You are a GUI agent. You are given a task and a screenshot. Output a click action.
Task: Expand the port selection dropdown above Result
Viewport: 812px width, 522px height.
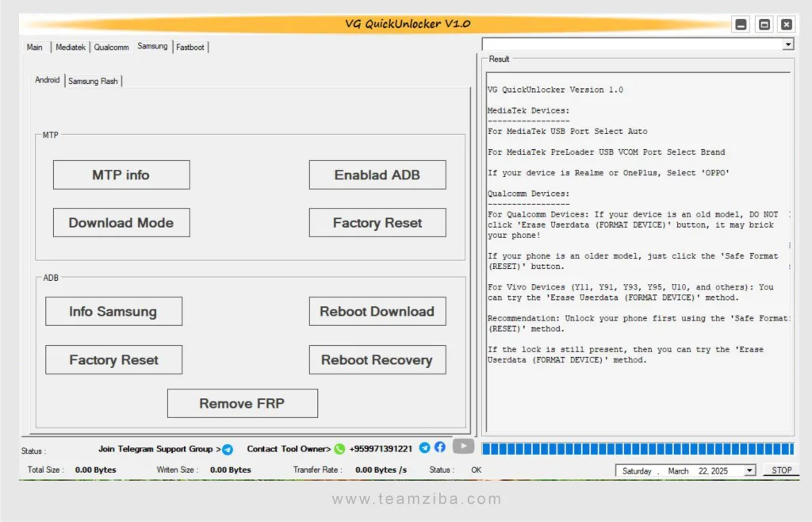point(787,44)
